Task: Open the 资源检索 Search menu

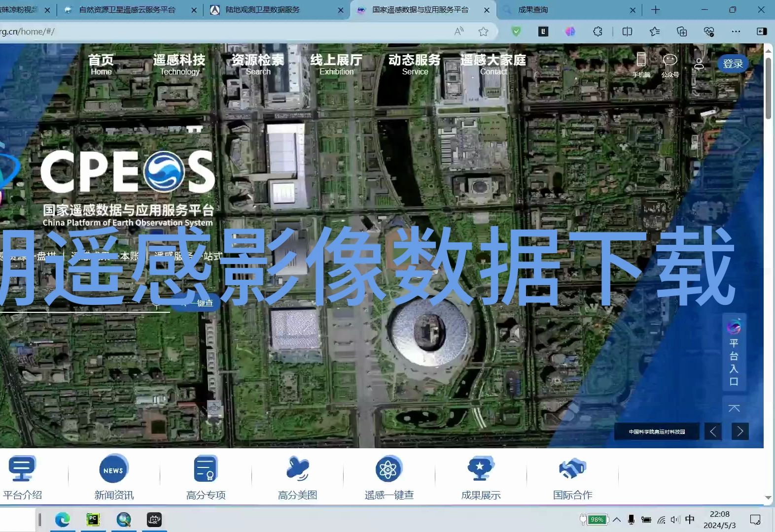Action: coord(258,65)
